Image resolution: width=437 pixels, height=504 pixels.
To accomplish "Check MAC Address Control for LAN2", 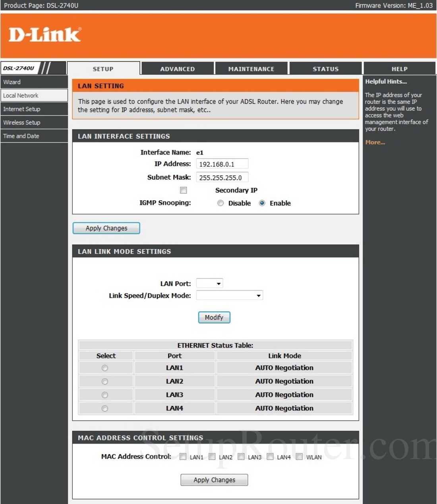I will tap(212, 457).
